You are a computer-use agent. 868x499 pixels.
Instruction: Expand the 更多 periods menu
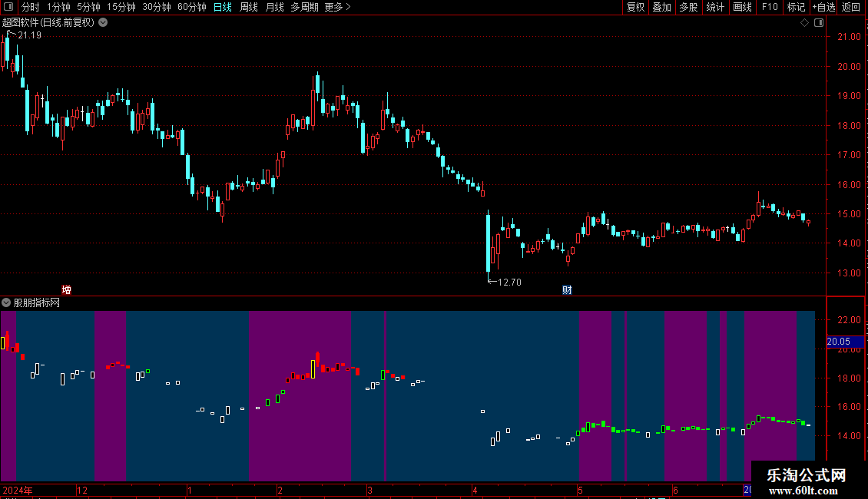tap(337, 7)
